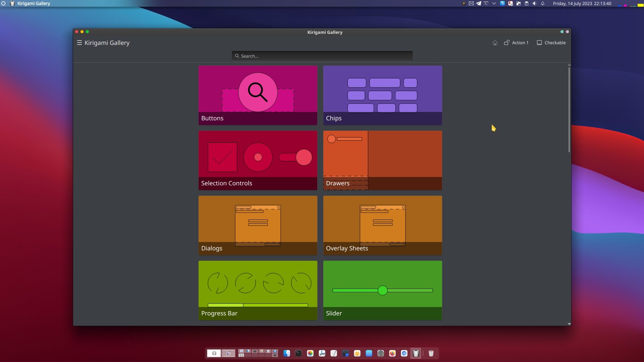
Task: Open the notifications bell icon
Action: pyautogui.click(x=543, y=3)
